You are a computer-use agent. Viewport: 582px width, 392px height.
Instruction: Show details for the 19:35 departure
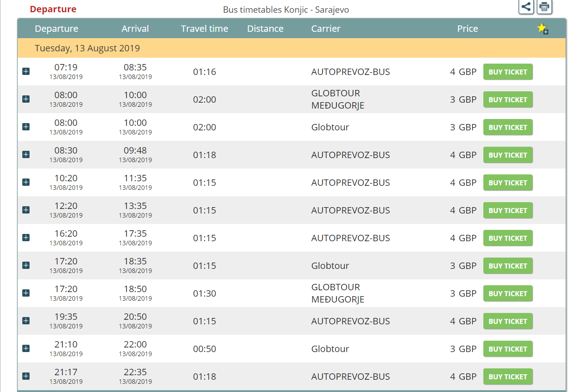pos(26,321)
